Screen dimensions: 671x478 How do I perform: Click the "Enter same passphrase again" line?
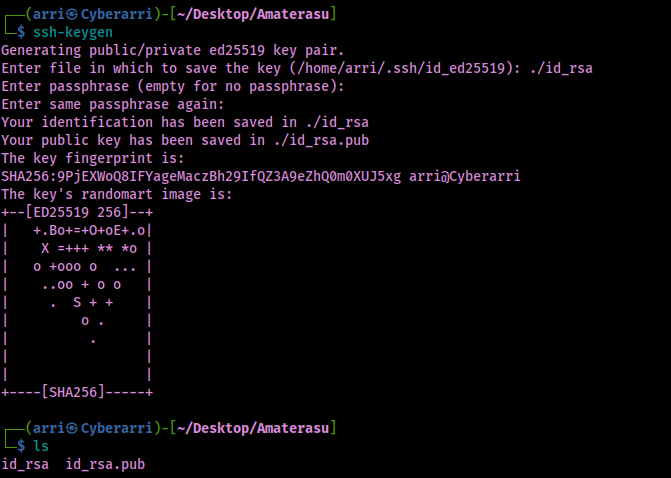[x=112, y=104]
